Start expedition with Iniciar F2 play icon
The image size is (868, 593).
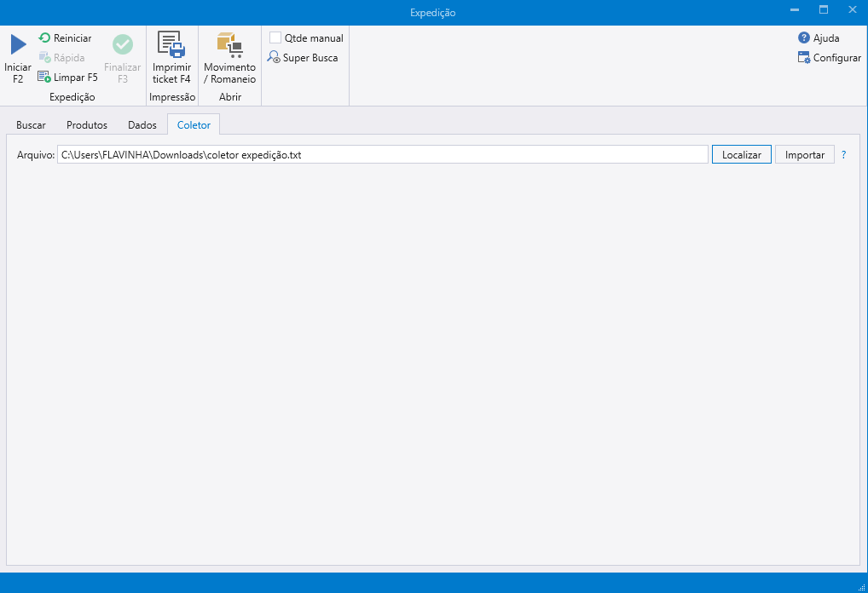pyautogui.click(x=18, y=46)
